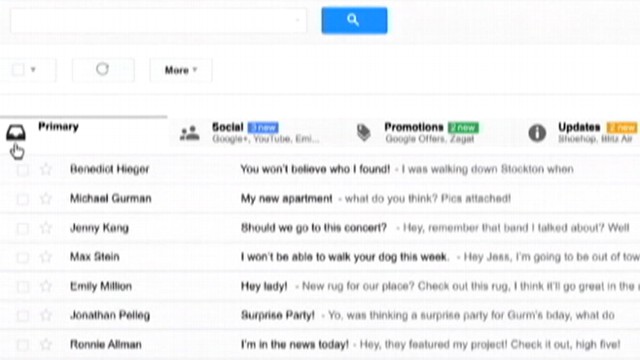Open 'Hey lady!' subject

[264, 286]
